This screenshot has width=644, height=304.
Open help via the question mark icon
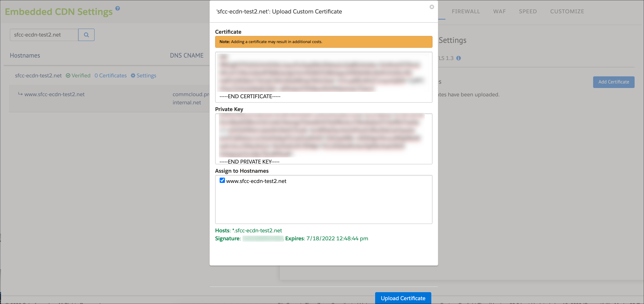point(117,8)
